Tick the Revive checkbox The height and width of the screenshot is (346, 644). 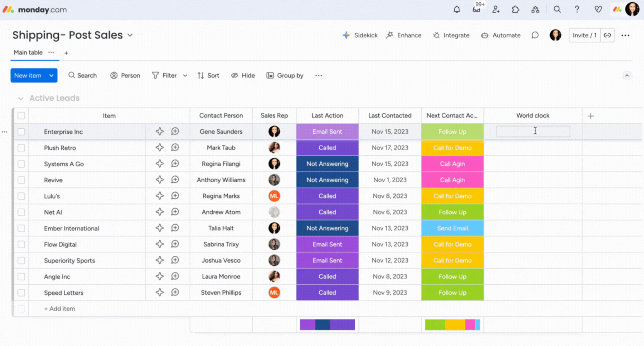pos(21,180)
